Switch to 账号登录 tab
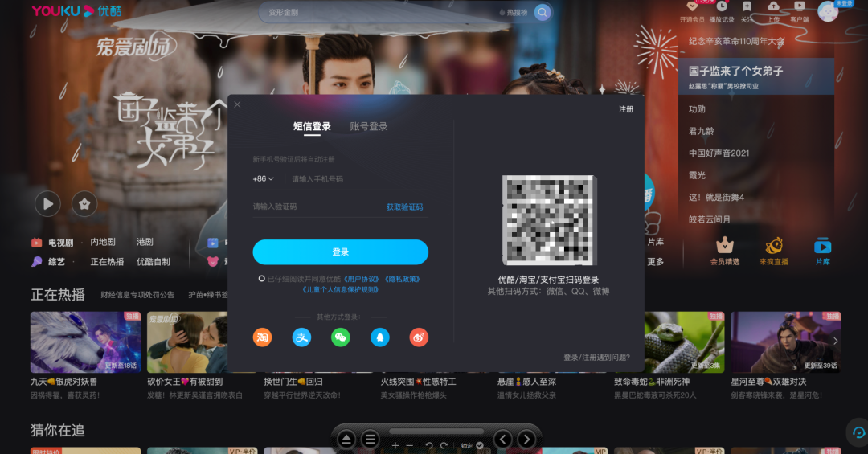Screen dimensions: 868x454 (x=369, y=126)
